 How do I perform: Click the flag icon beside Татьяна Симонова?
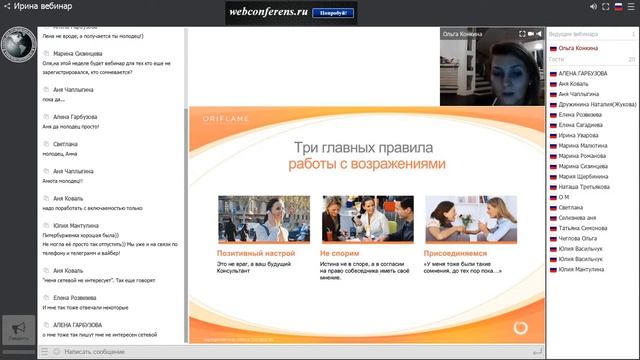point(553,229)
